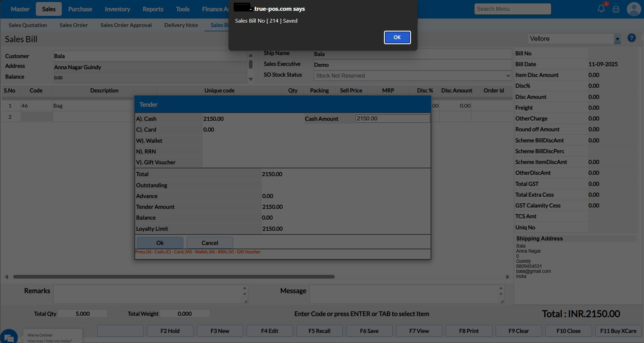Open the user profile avatar

[634, 9]
